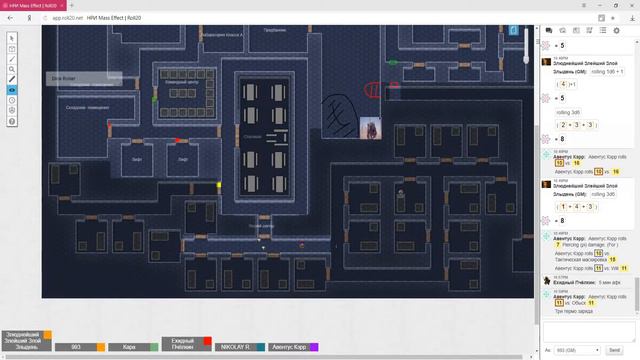Click the green door marker at the command center
Screen dimensions: 640x360
154,99
